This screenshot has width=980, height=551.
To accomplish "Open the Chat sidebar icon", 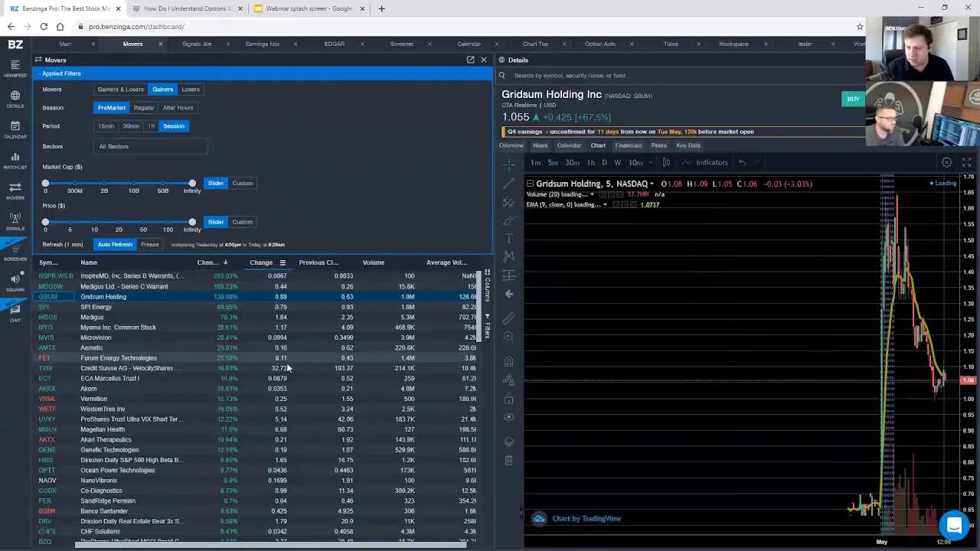I will [x=15, y=313].
